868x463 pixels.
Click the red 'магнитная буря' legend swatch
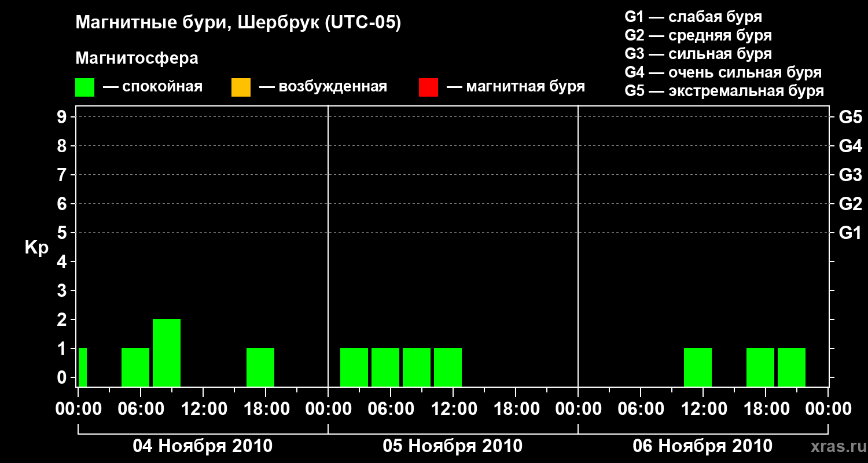tap(428, 87)
